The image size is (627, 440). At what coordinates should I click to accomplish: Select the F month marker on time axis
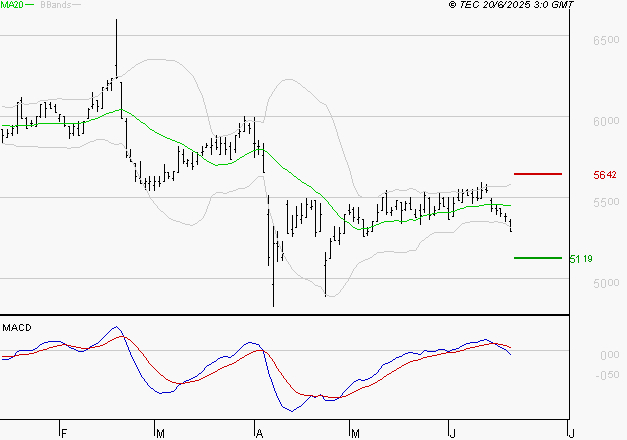[63, 433]
